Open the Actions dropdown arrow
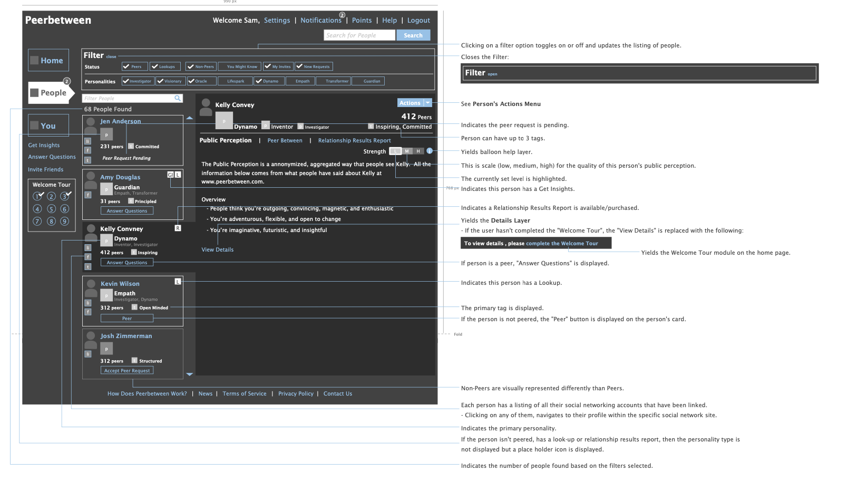This screenshot has height=500, width=868. coord(428,103)
